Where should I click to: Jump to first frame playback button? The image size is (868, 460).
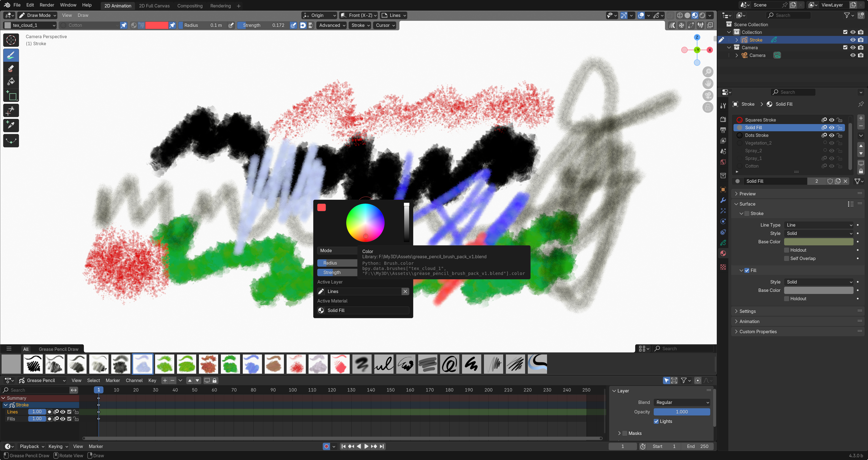click(x=343, y=446)
